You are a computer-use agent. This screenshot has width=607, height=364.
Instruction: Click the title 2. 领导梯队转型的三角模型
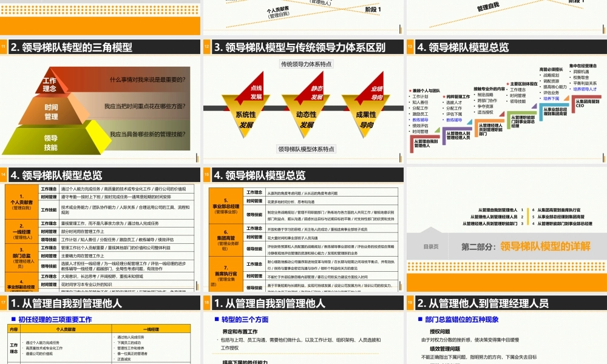(71, 47)
